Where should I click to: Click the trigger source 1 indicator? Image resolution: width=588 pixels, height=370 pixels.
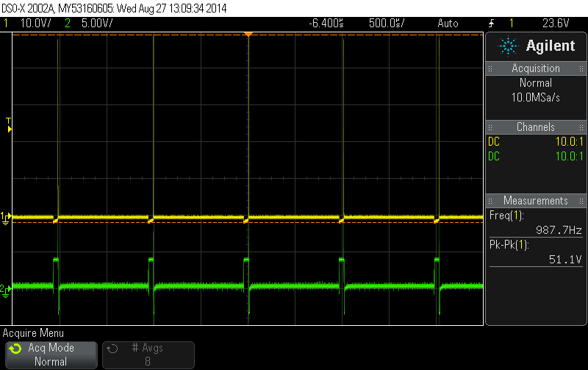coord(511,24)
